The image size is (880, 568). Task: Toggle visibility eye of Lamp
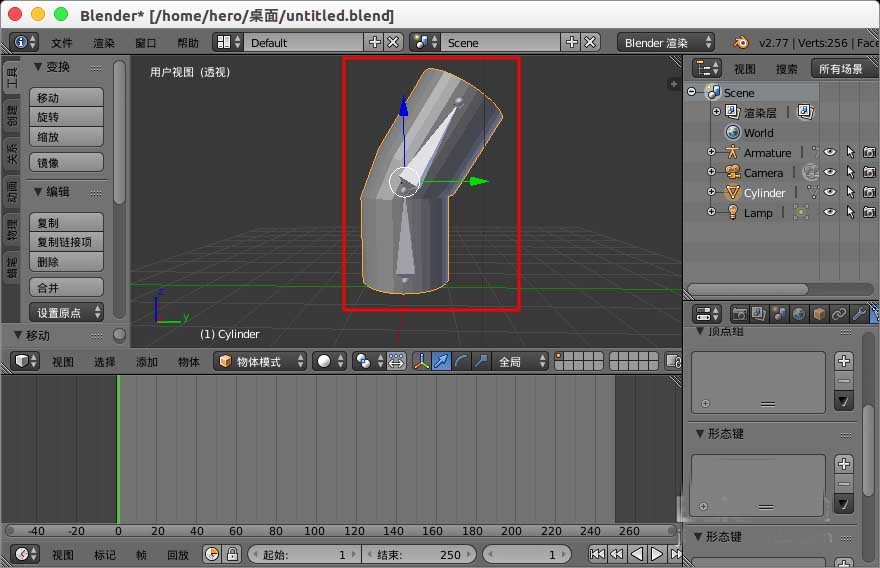[x=829, y=212]
